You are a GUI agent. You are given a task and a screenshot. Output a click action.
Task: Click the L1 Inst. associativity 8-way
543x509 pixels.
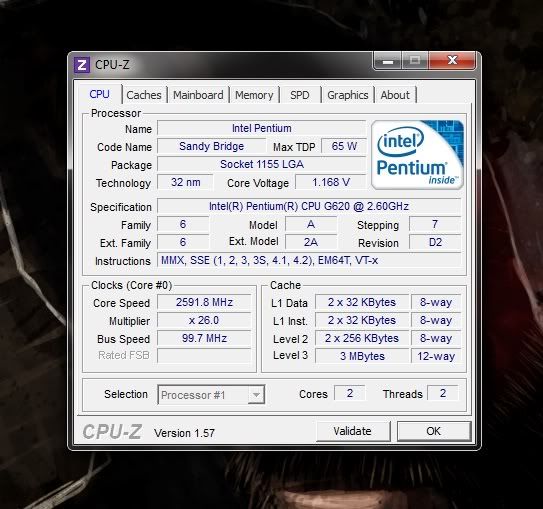click(436, 320)
